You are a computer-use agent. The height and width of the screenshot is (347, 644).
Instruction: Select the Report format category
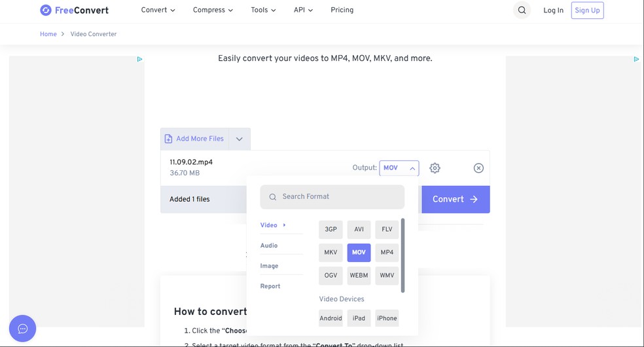click(270, 286)
